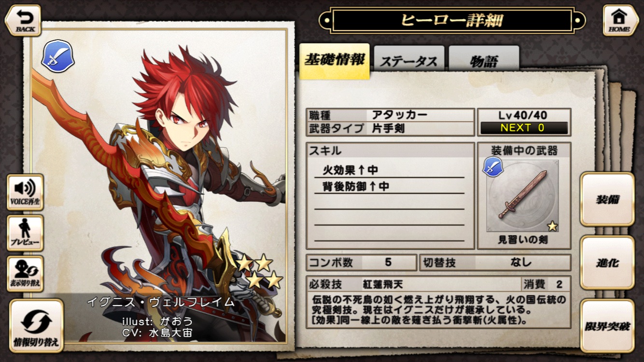
Task: Open the プレビュー character preview icon
Action: click(25, 233)
